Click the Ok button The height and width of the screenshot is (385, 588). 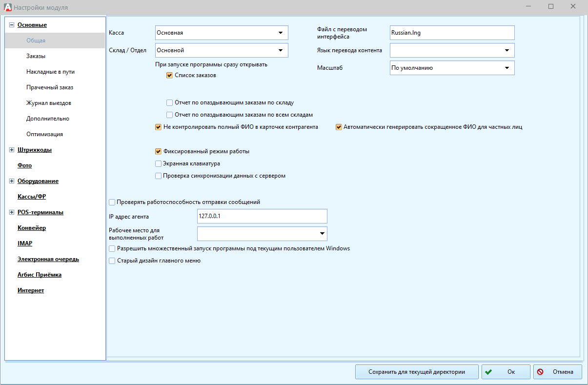(506, 372)
